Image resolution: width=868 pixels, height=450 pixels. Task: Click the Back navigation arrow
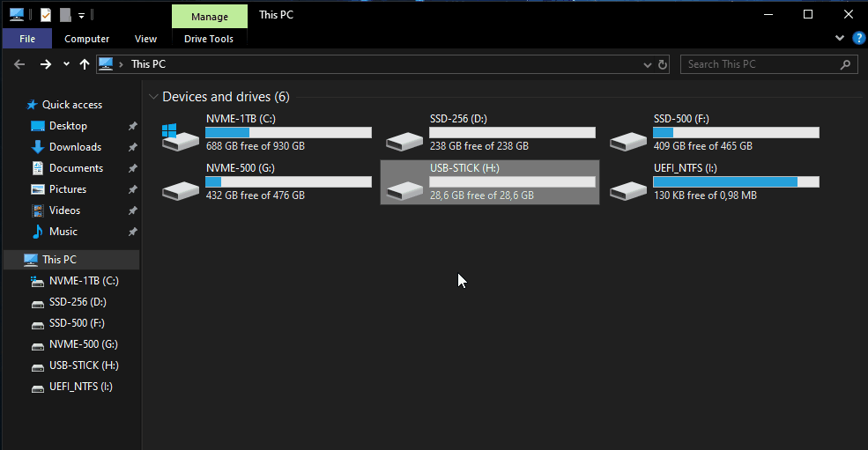19,64
